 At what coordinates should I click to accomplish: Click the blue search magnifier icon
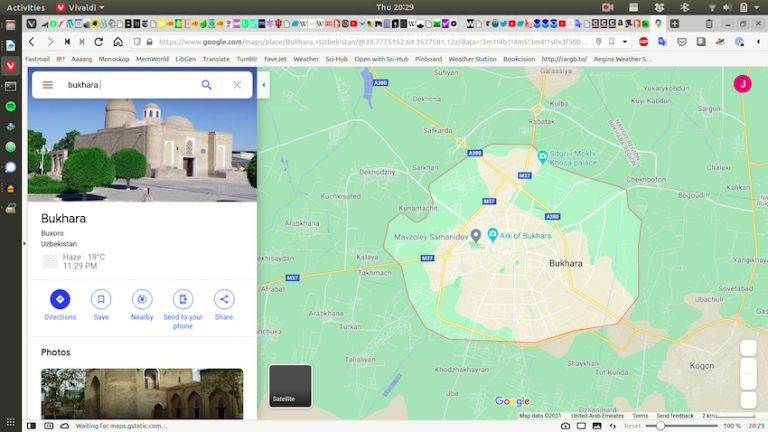coord(207,85)
